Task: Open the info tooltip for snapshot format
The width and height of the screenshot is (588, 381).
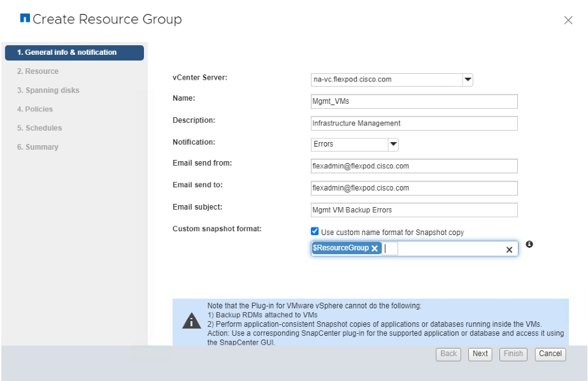Action: point(529,244)
